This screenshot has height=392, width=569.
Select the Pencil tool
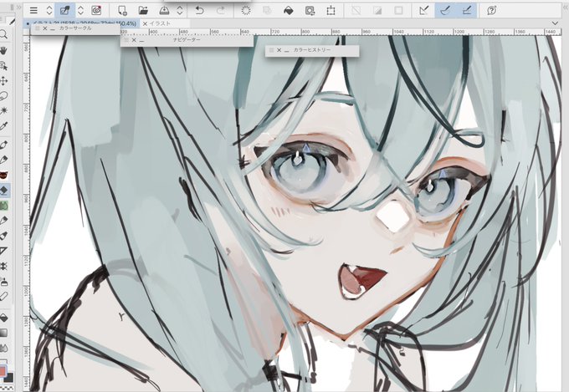[x=3, y=160]
